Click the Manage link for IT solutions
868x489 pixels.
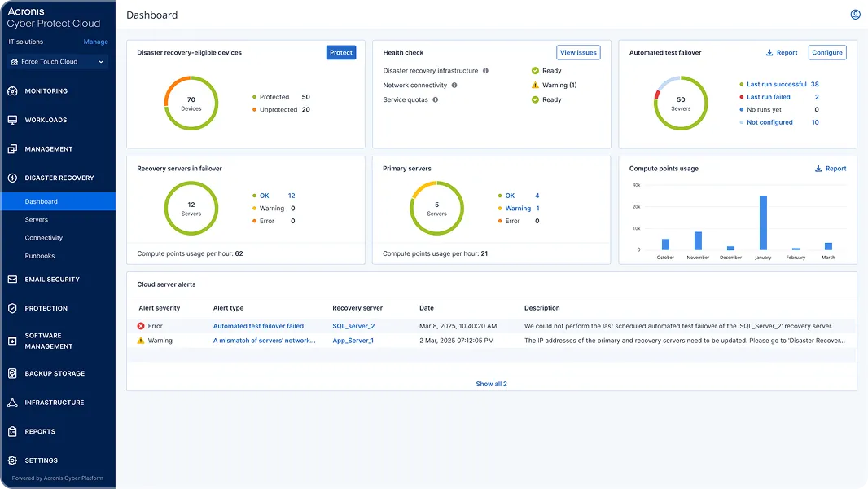pos(96,42)
